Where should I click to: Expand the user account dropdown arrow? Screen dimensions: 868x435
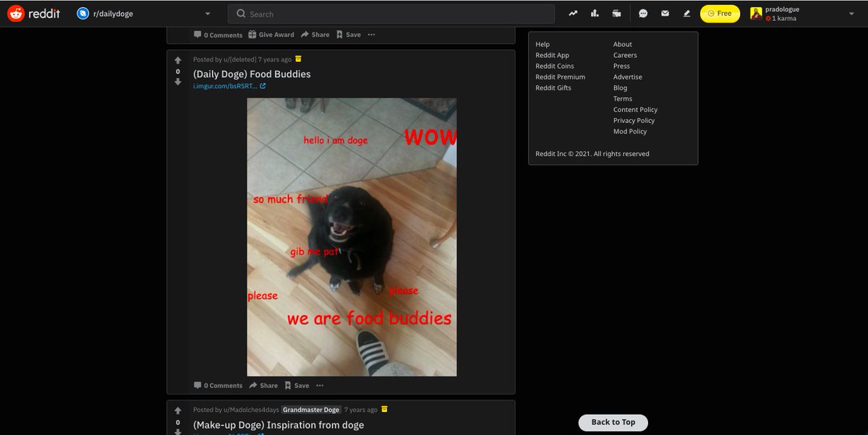(x=851, y=14)
